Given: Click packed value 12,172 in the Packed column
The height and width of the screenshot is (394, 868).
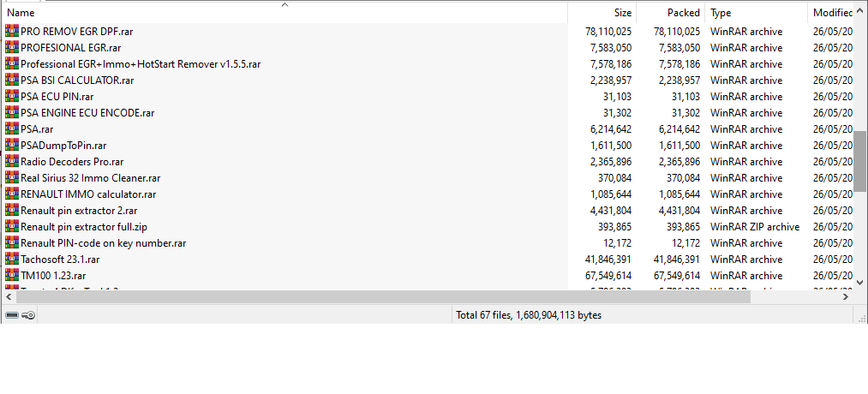Looking at the screenshot, I should (686, 243).
